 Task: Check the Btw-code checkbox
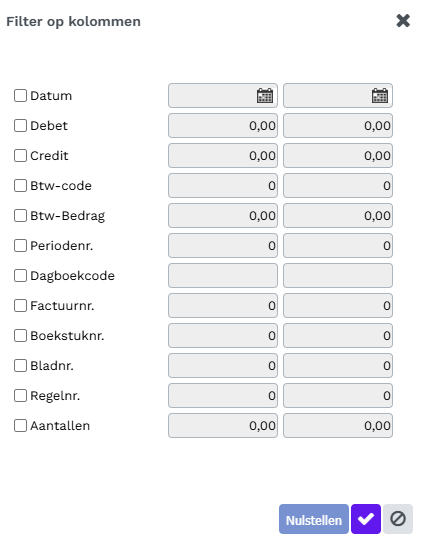click(20, 185)
